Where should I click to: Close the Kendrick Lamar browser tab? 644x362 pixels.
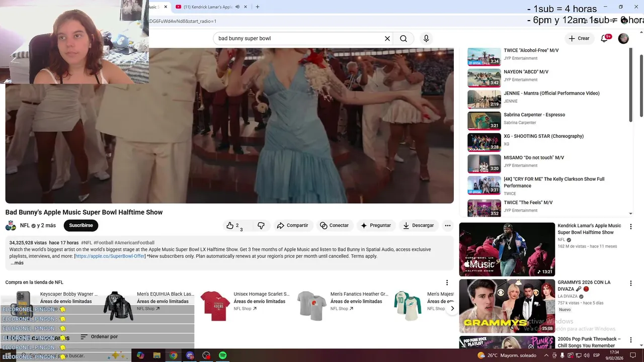click(x=246, y=7)
